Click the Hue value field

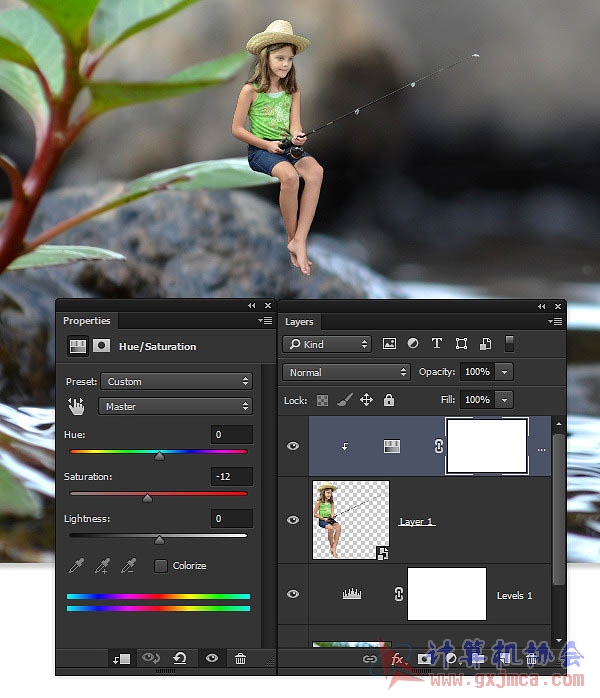pyautogui.click(x=231, y=434)
